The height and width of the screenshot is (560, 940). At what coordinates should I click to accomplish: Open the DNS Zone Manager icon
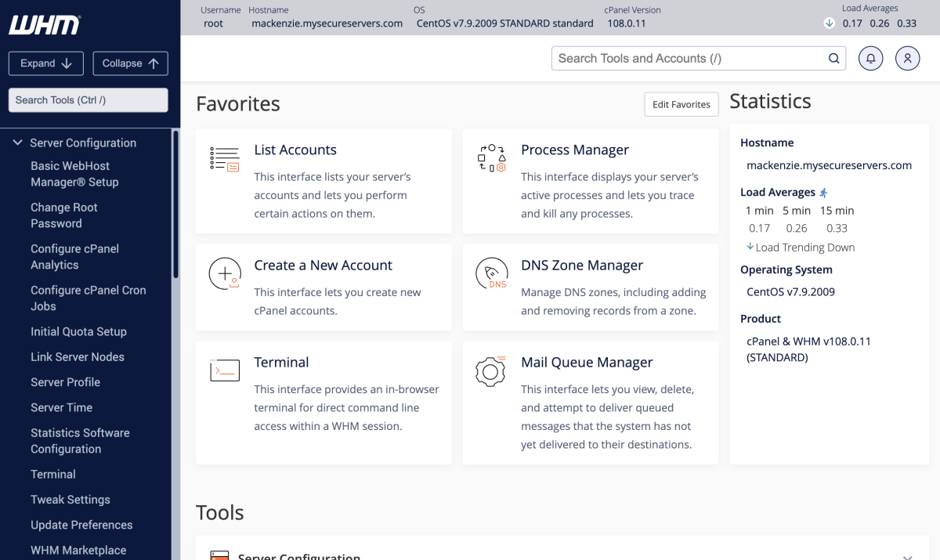click(x=491, y=274)
